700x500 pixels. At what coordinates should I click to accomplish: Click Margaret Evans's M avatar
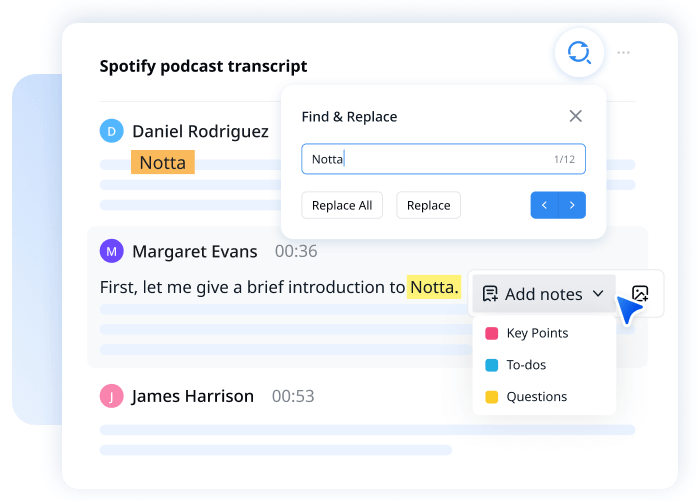(112, 251)
